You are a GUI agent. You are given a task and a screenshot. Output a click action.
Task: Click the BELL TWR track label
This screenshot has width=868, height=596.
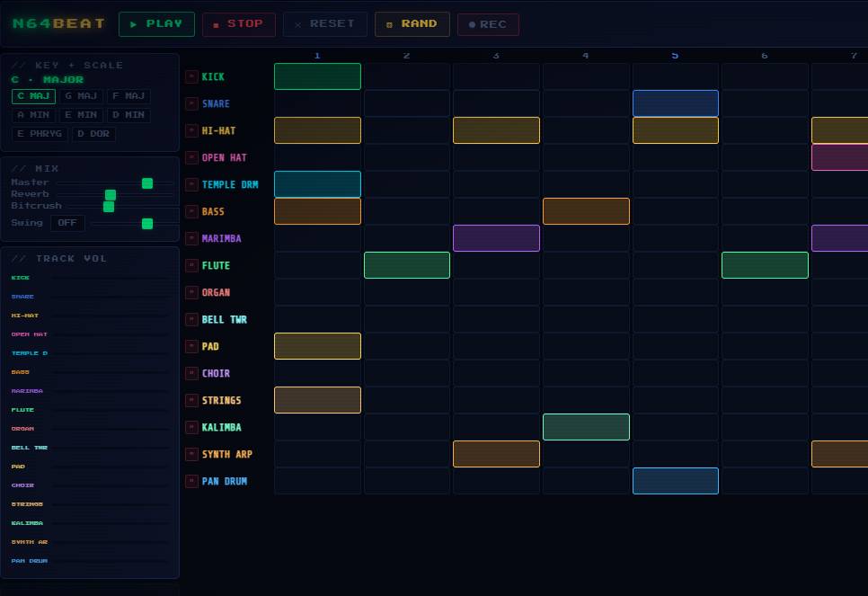click(x=225, y=320)
